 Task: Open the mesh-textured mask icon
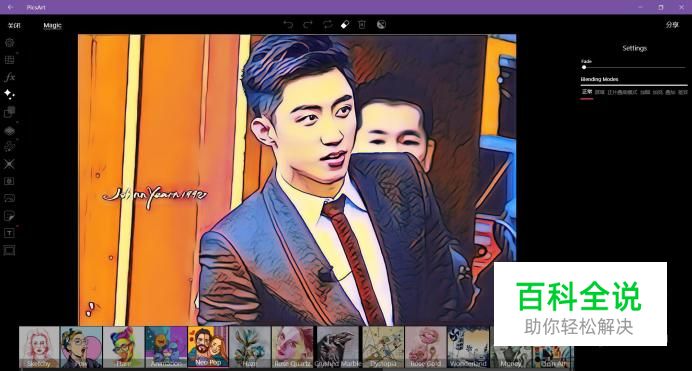coord(9,131)
